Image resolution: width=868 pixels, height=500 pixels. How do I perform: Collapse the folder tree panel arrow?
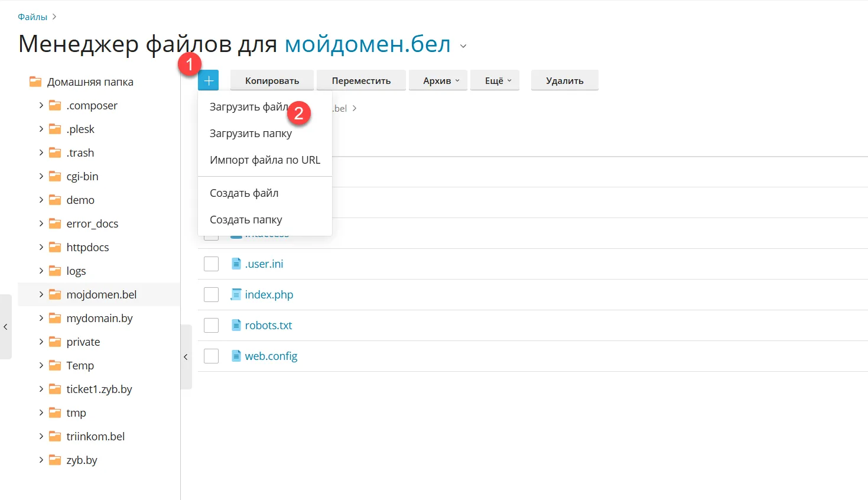(x=186, y=357)
